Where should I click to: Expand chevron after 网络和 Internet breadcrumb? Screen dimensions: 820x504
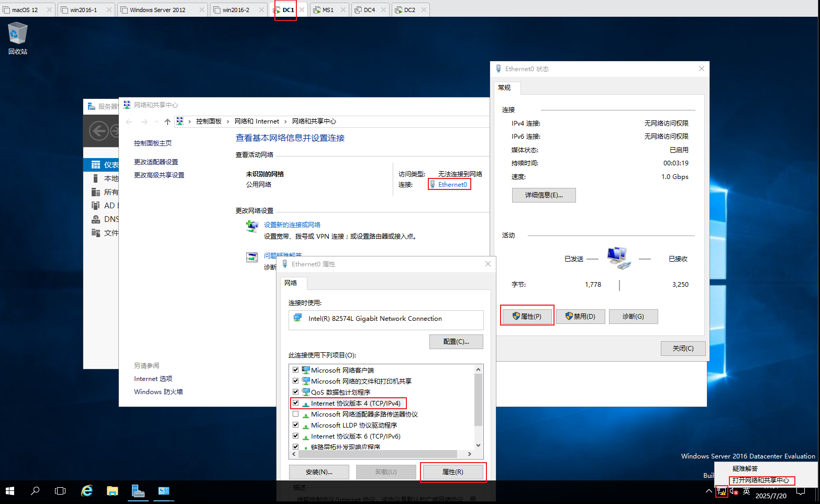(286, 121)
